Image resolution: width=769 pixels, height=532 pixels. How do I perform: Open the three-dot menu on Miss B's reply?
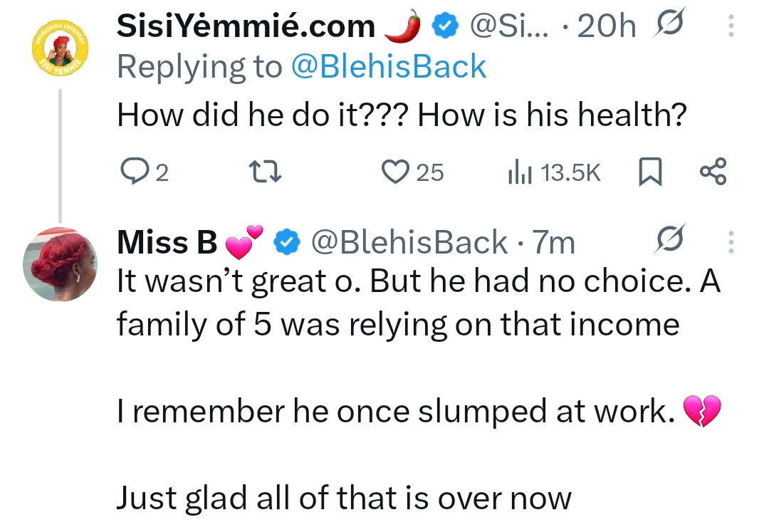pyautogui.click(x=731, y=241)
